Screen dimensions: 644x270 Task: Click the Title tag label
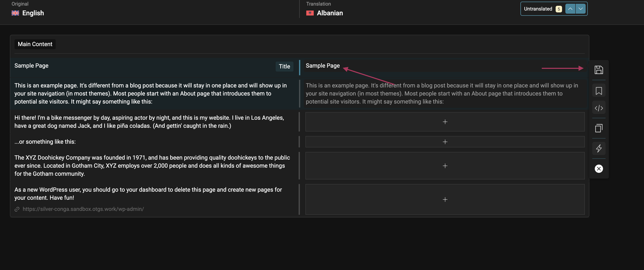coord(284,66)
